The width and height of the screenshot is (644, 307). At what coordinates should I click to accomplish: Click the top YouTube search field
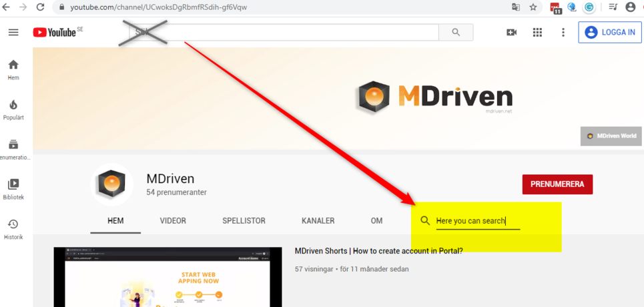284,32
